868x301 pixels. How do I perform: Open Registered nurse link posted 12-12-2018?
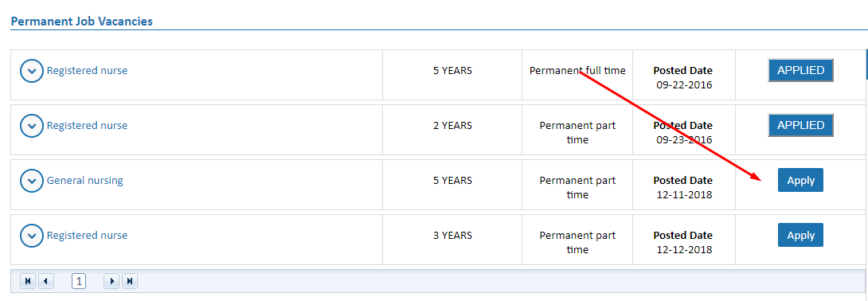coord(87,235)
